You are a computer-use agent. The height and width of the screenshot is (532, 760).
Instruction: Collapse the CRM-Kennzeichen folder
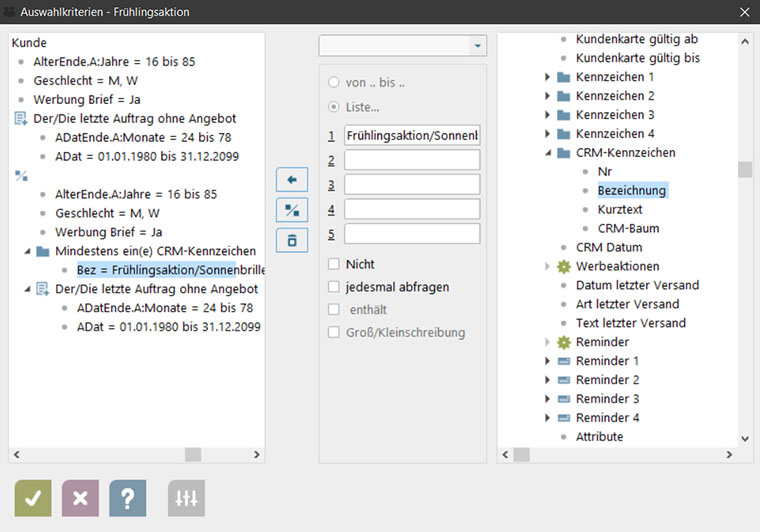[547, 153]
